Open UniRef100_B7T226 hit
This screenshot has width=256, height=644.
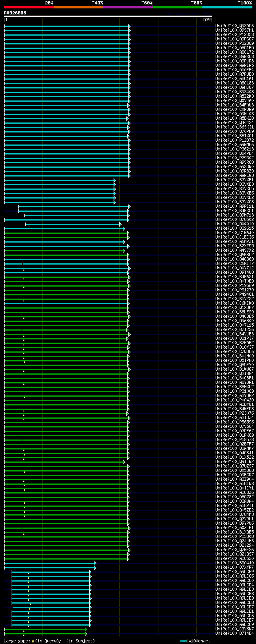234,330
